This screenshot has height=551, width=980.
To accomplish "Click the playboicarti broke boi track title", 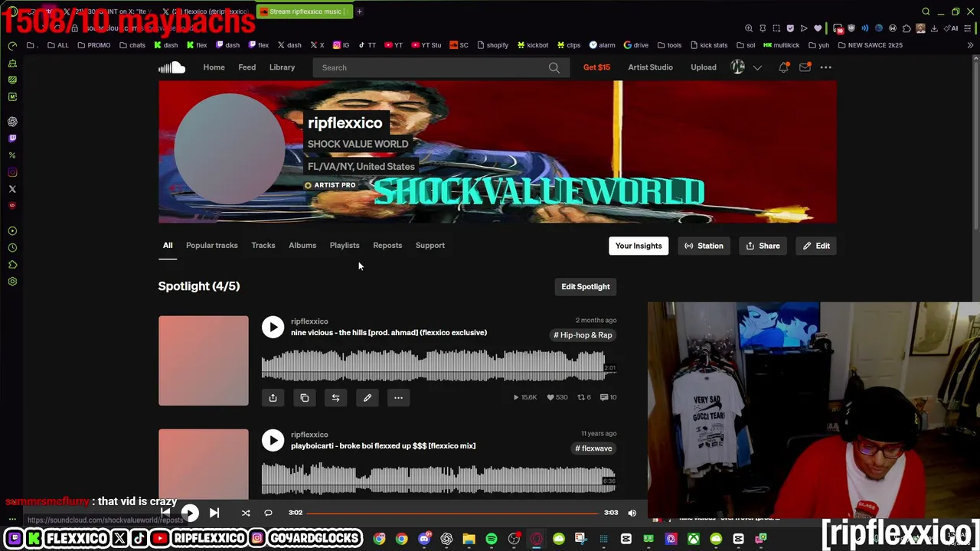I will (x=383, y=446).
